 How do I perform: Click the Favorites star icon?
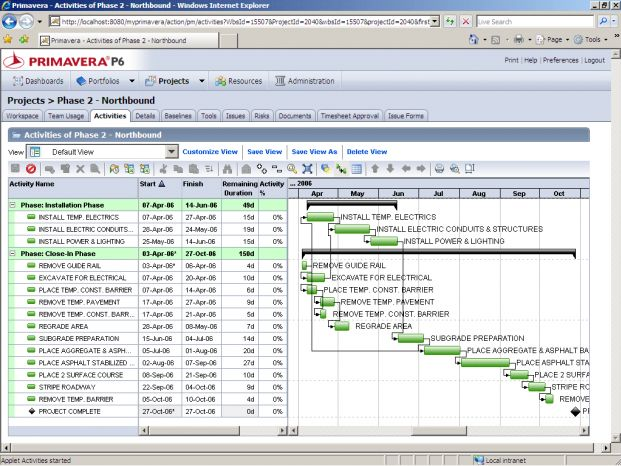[8, 39]
